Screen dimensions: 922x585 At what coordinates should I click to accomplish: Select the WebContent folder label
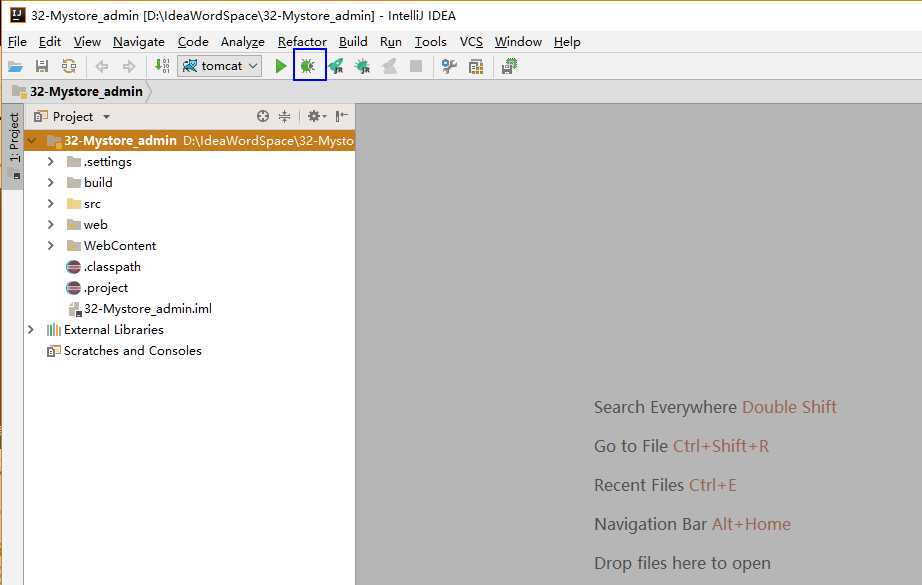(119, 246)
